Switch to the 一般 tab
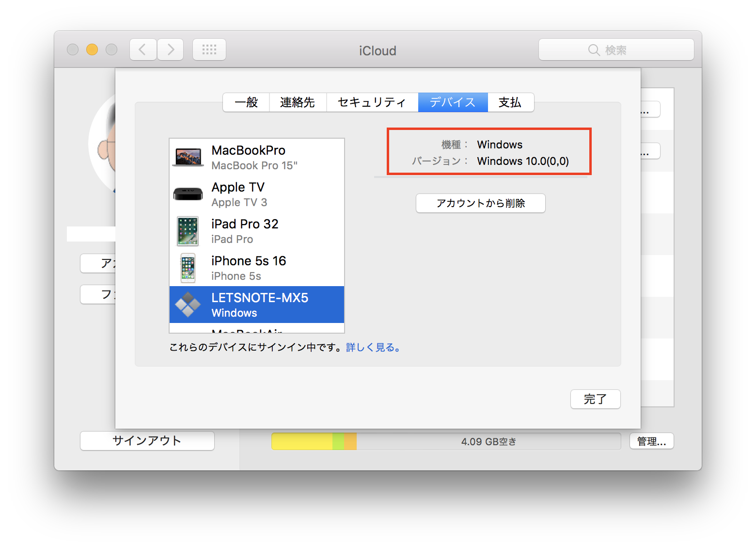 click(246, 102)
